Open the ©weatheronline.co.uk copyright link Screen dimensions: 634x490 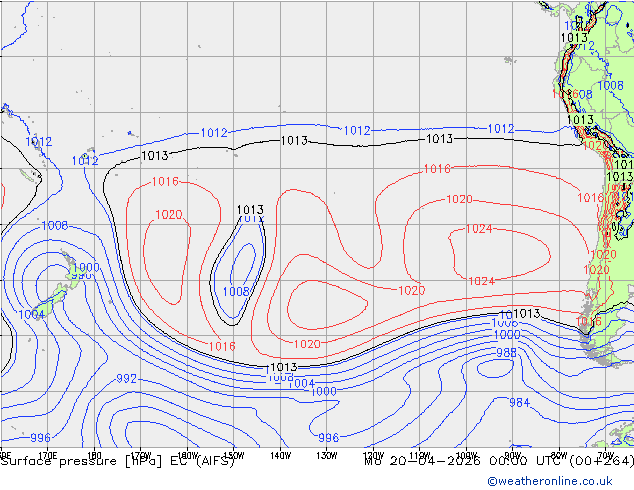tap(550, 481)
